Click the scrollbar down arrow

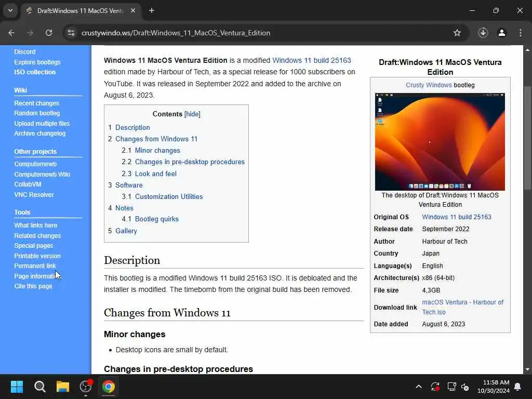coord(527,369)
